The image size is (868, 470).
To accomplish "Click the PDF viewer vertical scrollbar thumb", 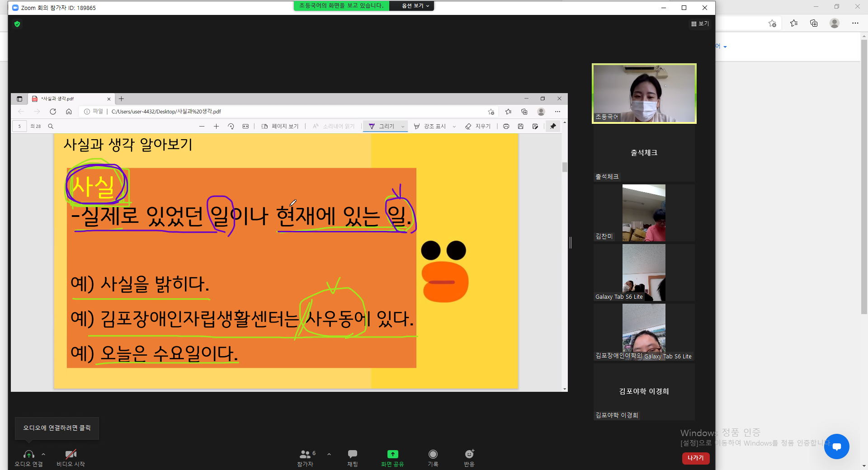I will coord(565,167).
